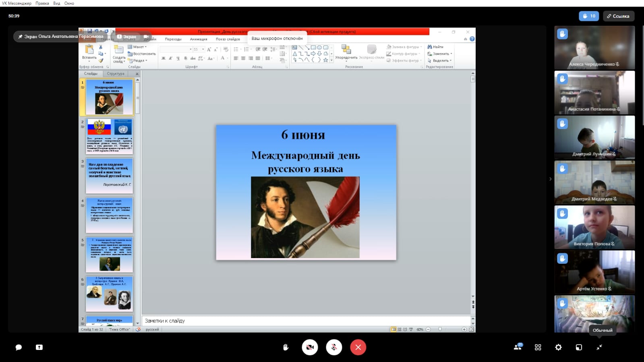
Task: Select Виктория Попова video tile
Action: [x=594, y=227]
